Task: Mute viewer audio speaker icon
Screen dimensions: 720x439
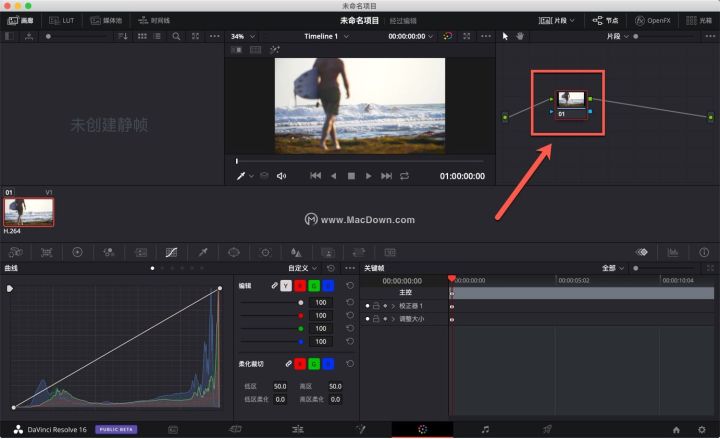Action: tap(281, 176)
